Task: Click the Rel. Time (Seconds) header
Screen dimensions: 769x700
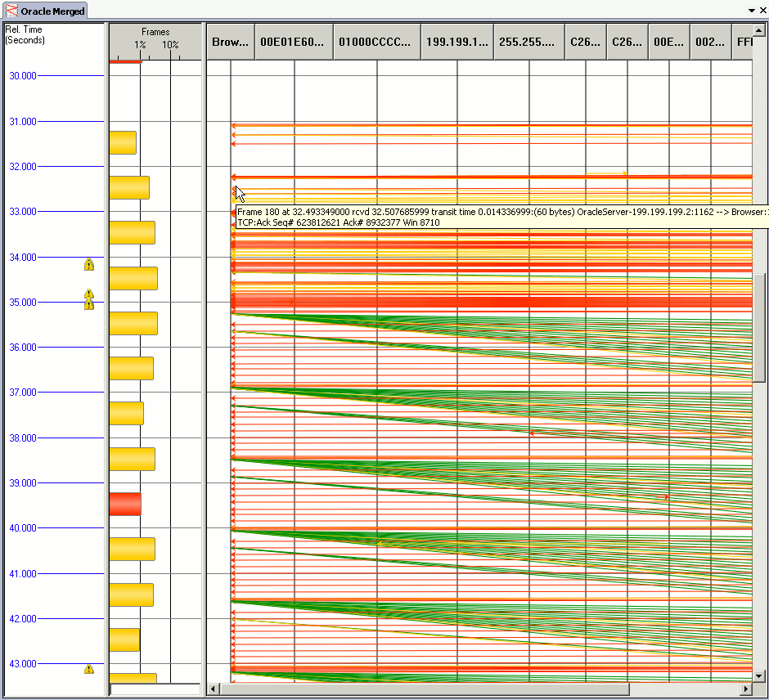Action: (25, 35)
